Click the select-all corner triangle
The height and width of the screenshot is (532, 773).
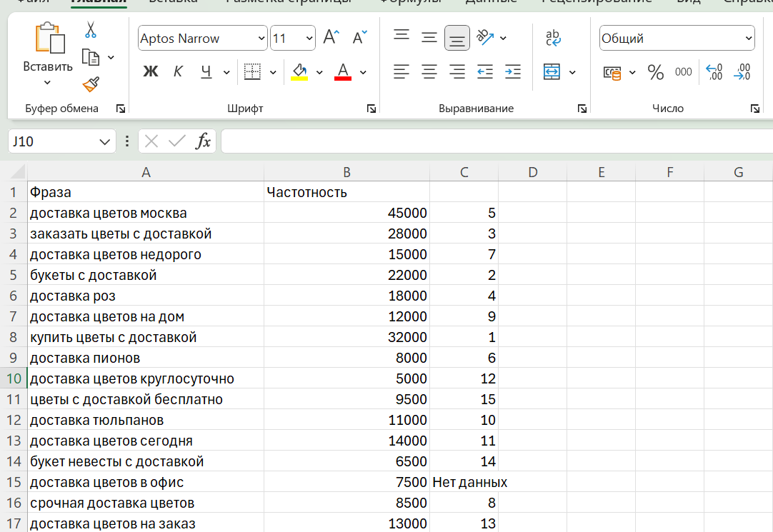point(18,171)
